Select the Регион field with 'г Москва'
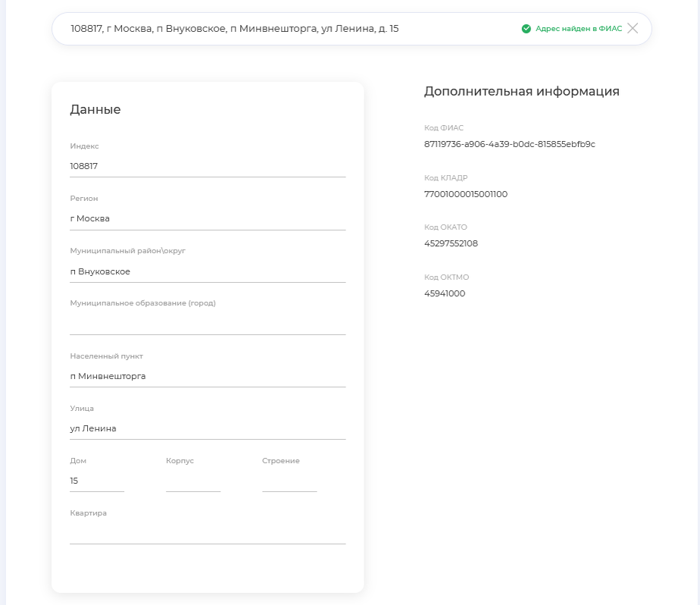 [x=207, y=218]
